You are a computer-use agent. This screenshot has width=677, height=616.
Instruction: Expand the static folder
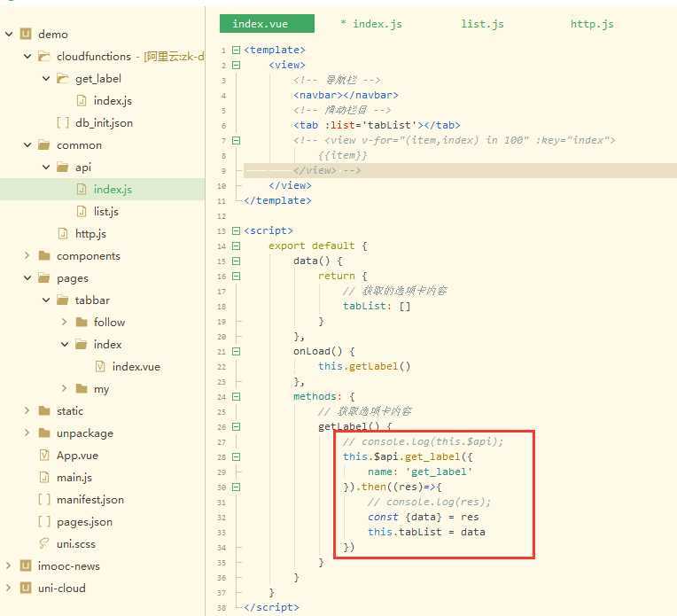pyautogui.click(x=27, y=410)
